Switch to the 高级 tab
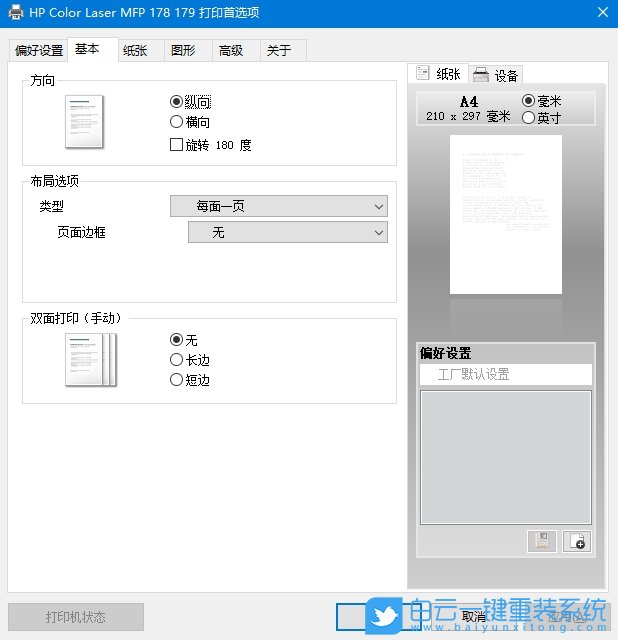 (236, 51)
